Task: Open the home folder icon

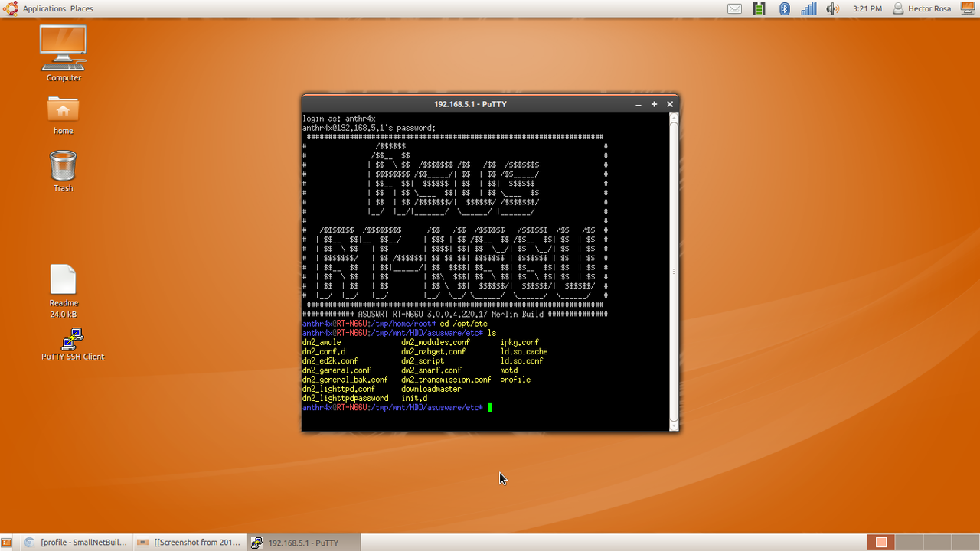Action: click(63, 109)
